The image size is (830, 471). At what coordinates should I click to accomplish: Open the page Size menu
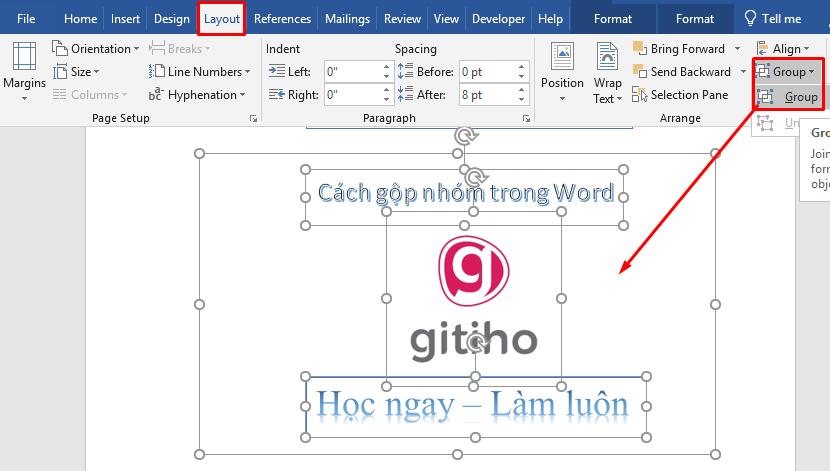[76, 71]
